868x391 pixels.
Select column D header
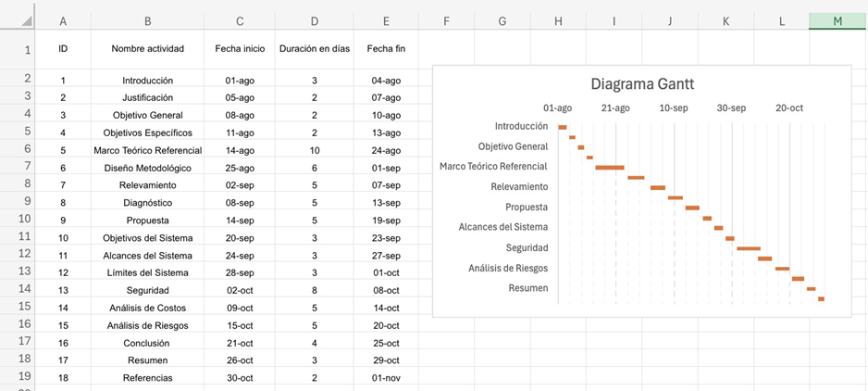point(315,20)
